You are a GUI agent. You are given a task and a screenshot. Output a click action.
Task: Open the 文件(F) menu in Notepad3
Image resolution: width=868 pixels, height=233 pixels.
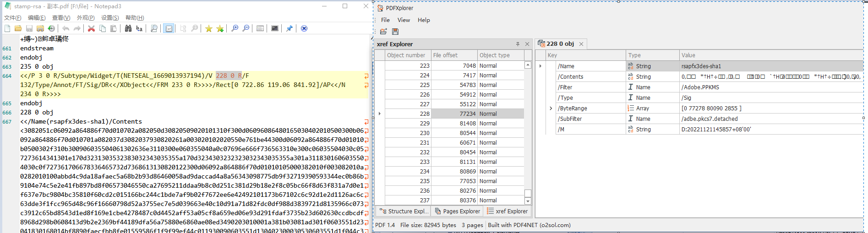[13, 18]
